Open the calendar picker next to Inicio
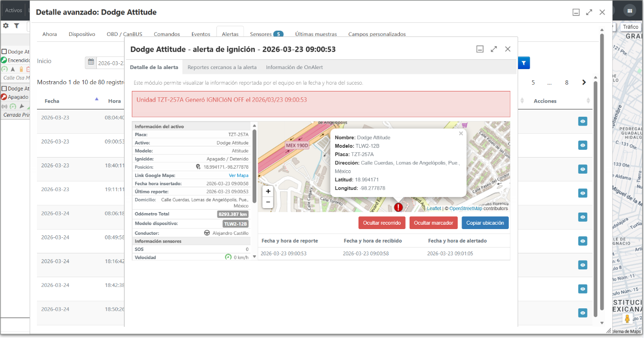Viewport: 644px width, 338px height. [x=90, y=63]
